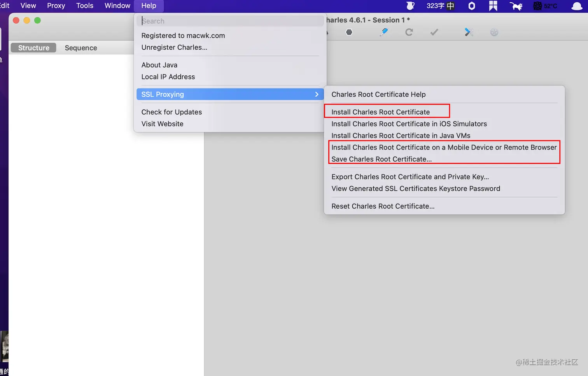Click the bookmark grid menu bar icon
This screenshot has width=588, height=376.
coord(493,6)
